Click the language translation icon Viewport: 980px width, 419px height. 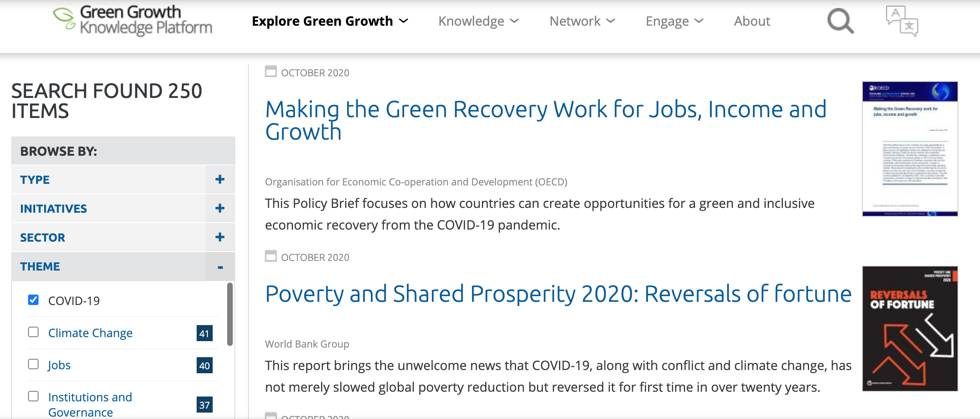901,21
